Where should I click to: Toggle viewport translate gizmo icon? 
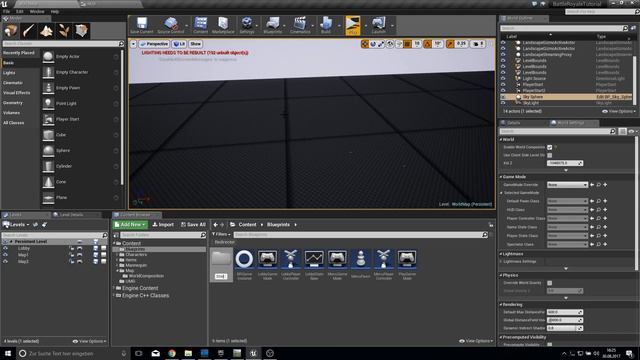pos(364,44)
